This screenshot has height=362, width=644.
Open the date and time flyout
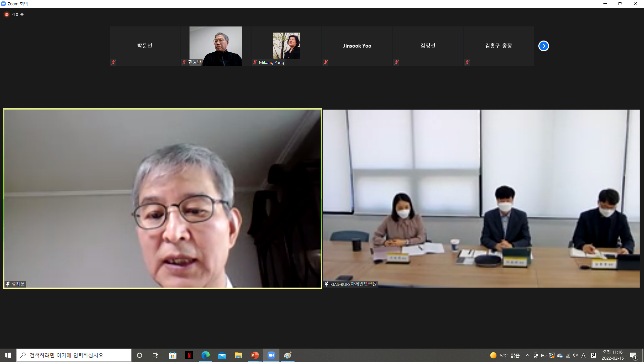(x=612, y=355)
